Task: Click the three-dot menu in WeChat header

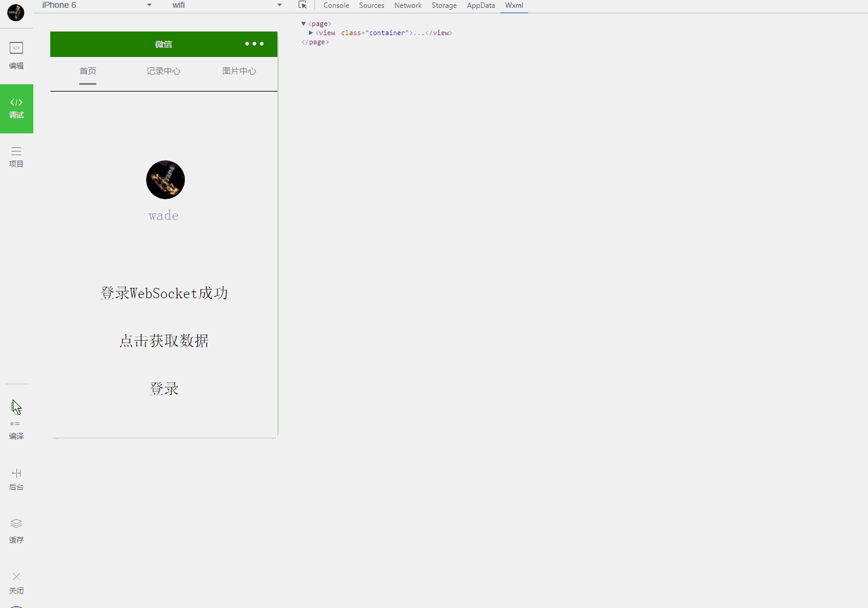Action: click(254, 44)
